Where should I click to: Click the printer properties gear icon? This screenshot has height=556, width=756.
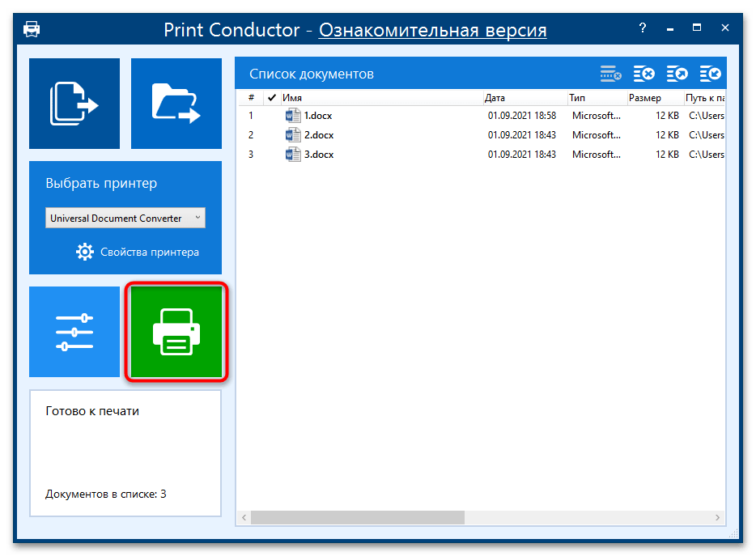(x=85, y=252)
